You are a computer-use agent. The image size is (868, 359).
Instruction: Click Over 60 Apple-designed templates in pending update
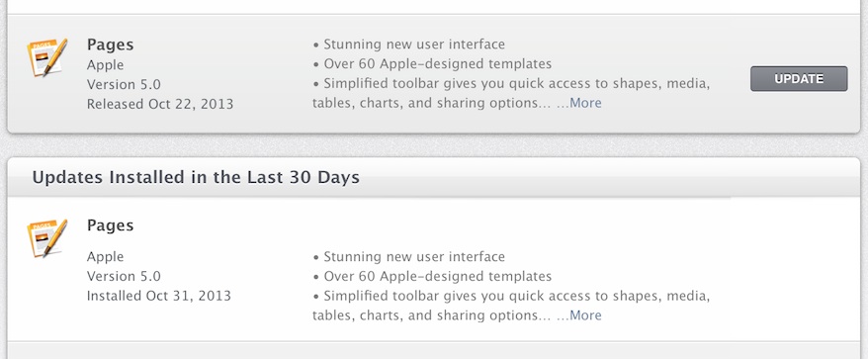point(432,64)
